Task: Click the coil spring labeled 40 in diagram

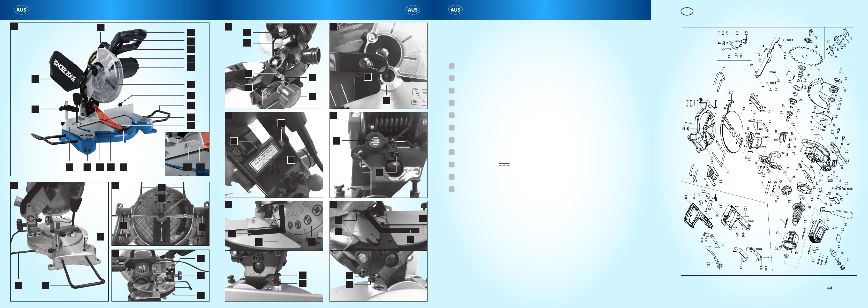Action: (782, 138)
